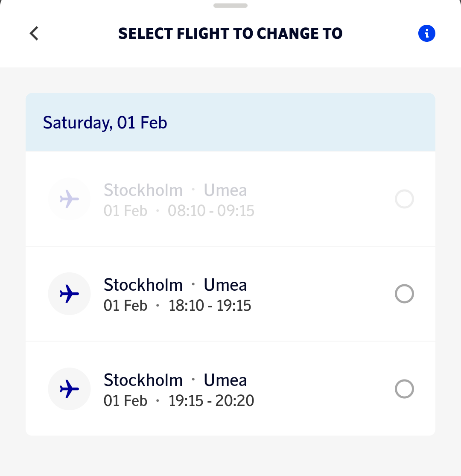Click greyed "Umea" in the 08:10 flight row
Image resolution: width=461 pixels, height=476 pixels.
click(x=225, y=190)
